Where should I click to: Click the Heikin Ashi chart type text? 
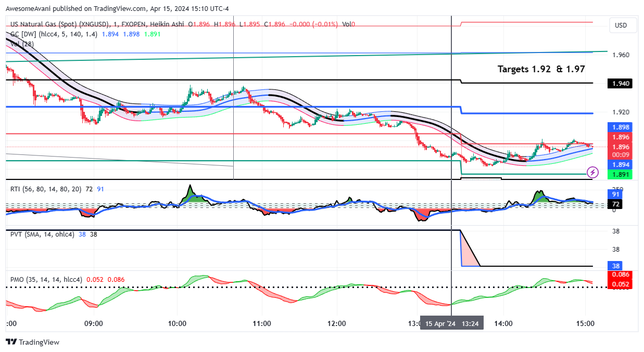pos(168,24)
